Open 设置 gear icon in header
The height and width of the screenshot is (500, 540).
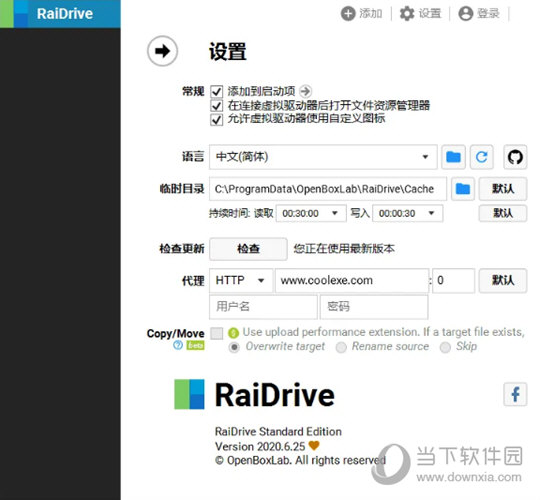pyautogui.click(x=407, y=14)
